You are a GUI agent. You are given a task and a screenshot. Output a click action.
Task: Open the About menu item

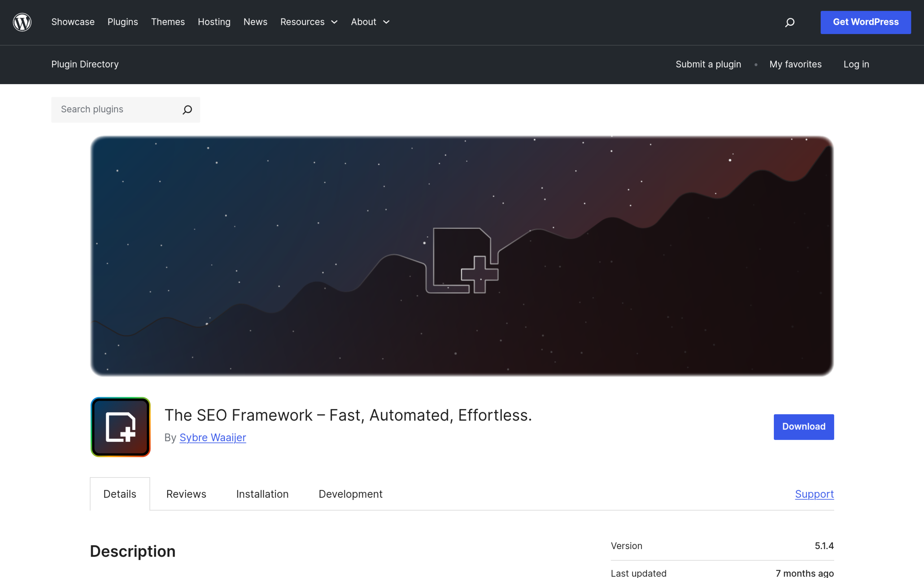[x=363, y=22]
